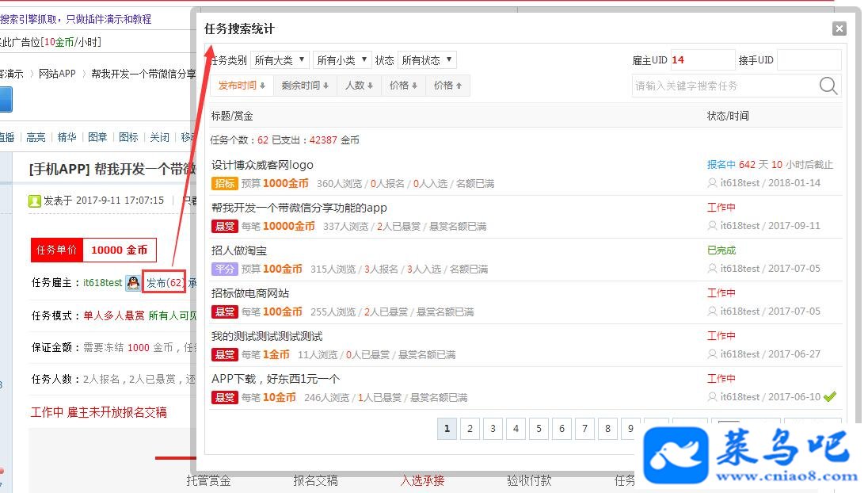Close the 任务搜索统计 dialog
Screen dimensions: 868x493
(x=839, y=29)
